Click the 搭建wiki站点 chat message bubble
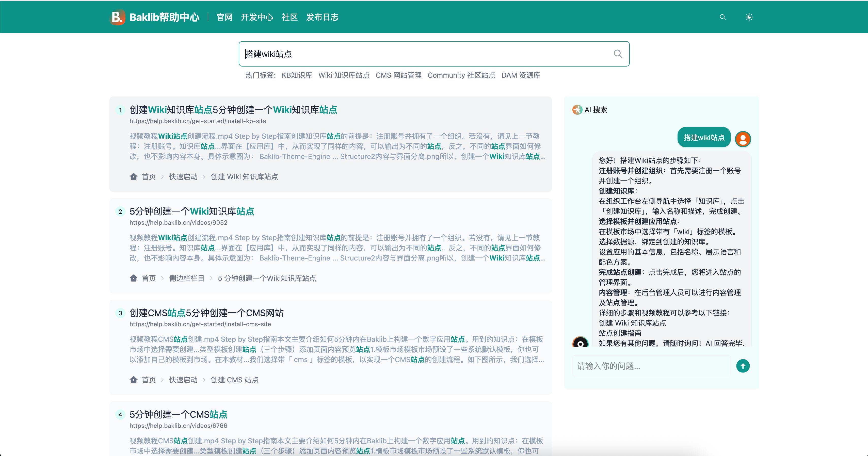The height and width of the screenshot is (456, 868). (x=704, y=137)
